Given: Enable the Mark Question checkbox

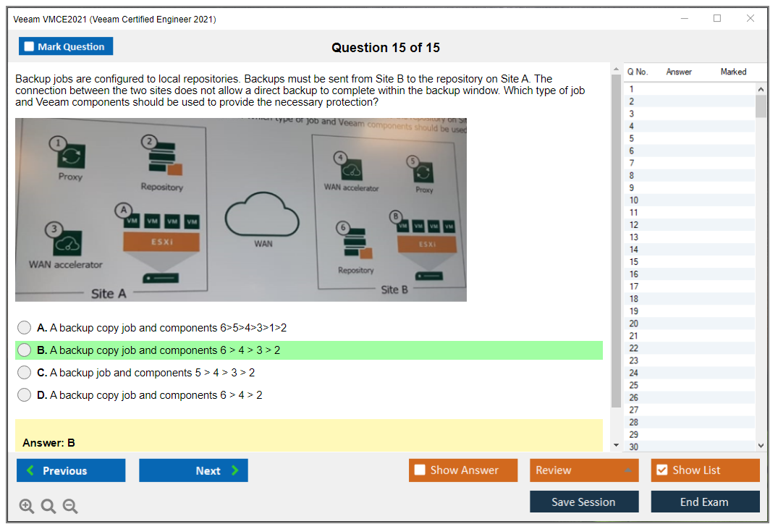Looking at the screenshot, I should (x=30, y=46).
